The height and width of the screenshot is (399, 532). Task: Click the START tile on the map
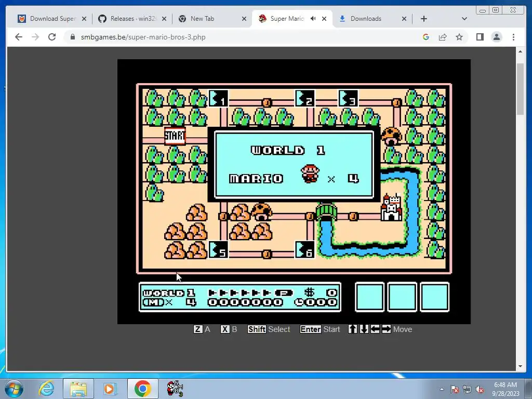tap(175, 136)
